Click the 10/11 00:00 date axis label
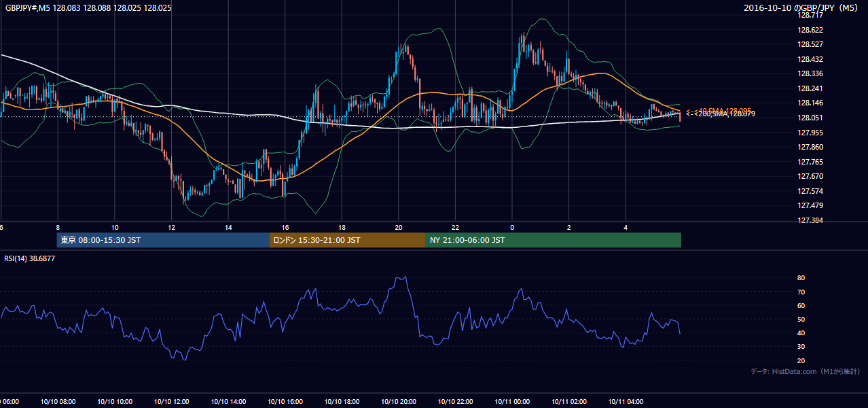Screen dimensions: 868x408 tap(512, 402)
